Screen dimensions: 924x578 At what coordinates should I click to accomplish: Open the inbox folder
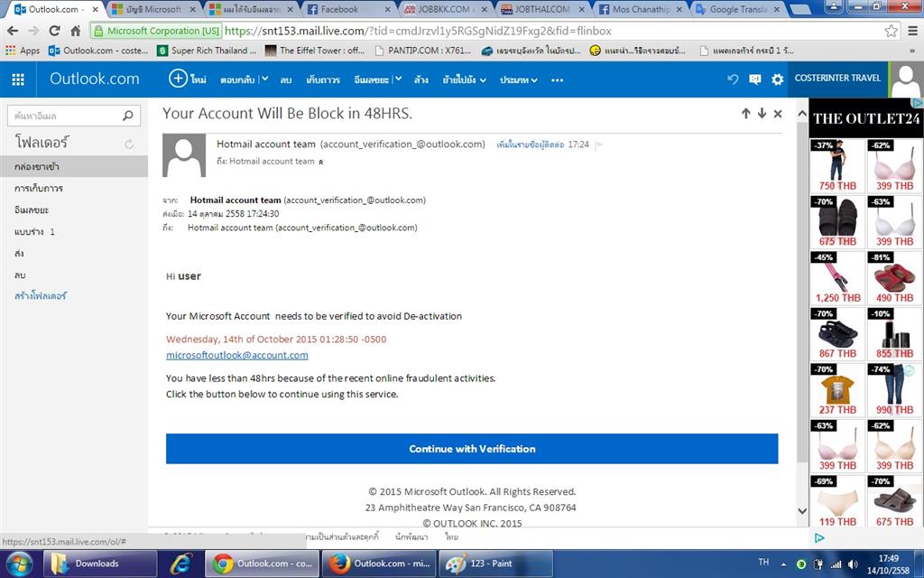pyautogui.click(x=74, y=166)
